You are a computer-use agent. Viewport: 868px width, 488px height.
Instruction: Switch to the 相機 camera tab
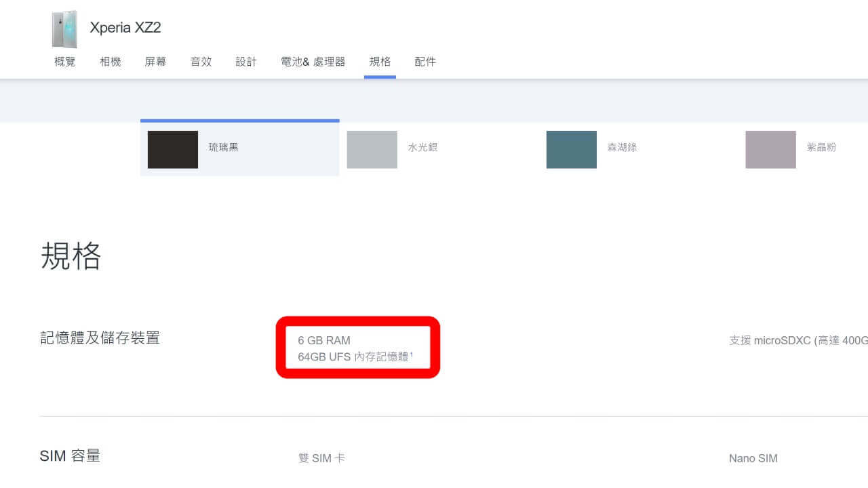[x=111, y=62]
